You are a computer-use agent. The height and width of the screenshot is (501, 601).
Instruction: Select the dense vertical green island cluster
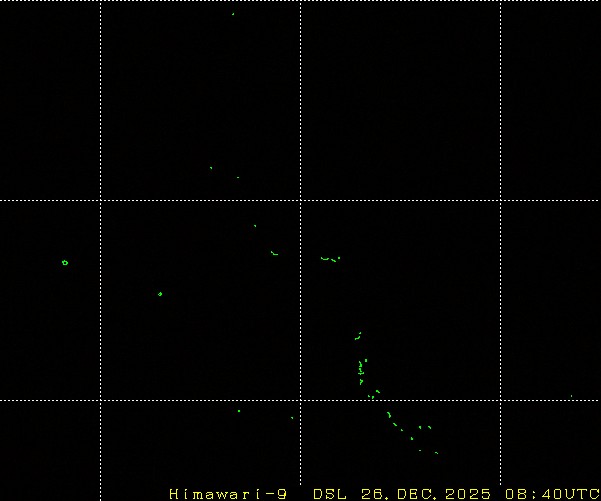coord(361,371)
